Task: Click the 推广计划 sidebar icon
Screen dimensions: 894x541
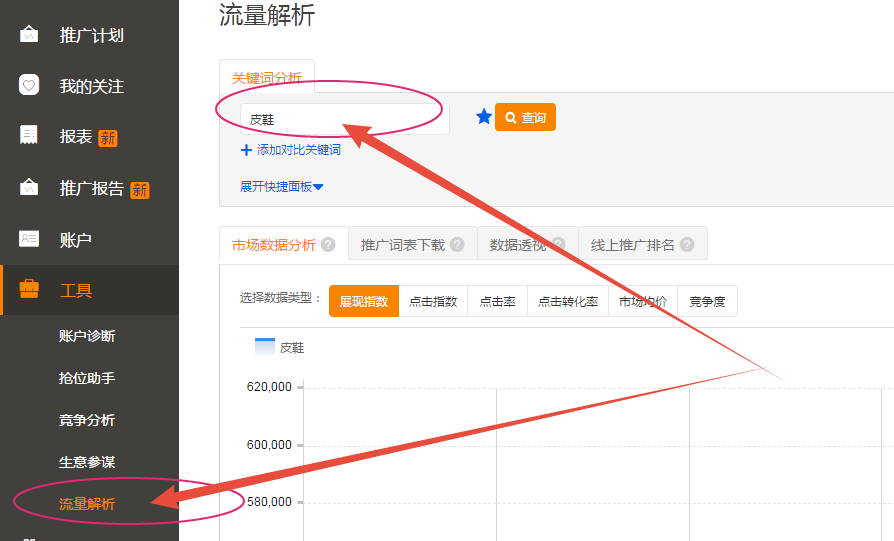Action: (29, 35)
